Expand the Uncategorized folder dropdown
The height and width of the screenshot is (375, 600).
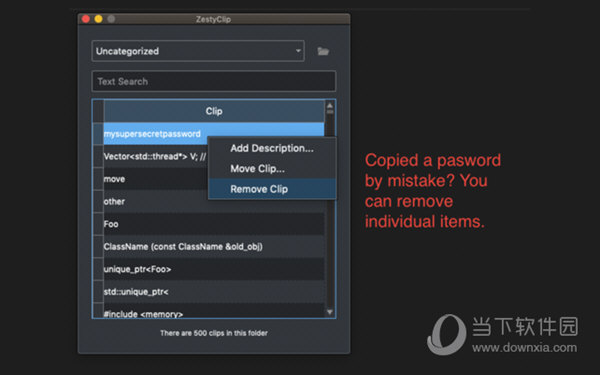(x=198, y=51)
